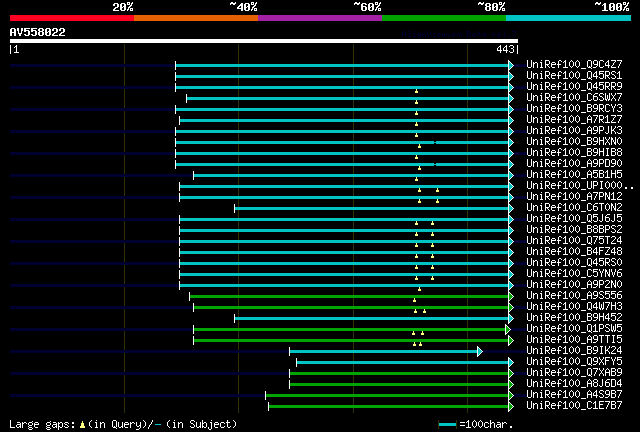Open the truncated UniRef100_UPI000.. hit

point(580,186)
